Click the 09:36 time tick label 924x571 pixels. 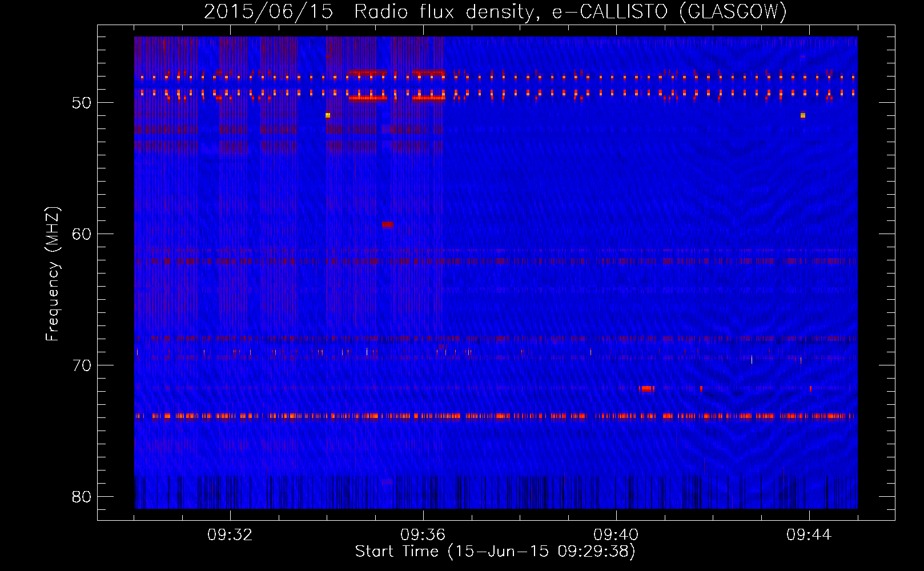pyautogui.click(x=423, y=535)
